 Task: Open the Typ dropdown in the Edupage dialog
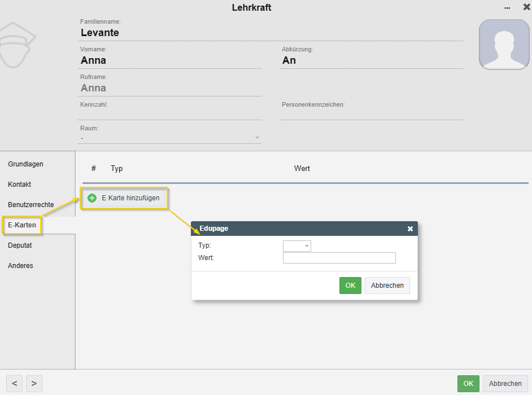pos(297,246)
